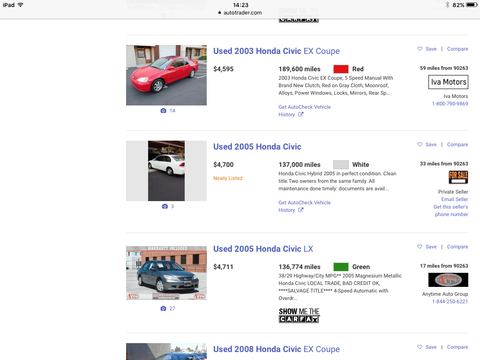Tap the Wi-Fi icon in status bar
Viewport: 480px width, 360px height.
(20, 5)
